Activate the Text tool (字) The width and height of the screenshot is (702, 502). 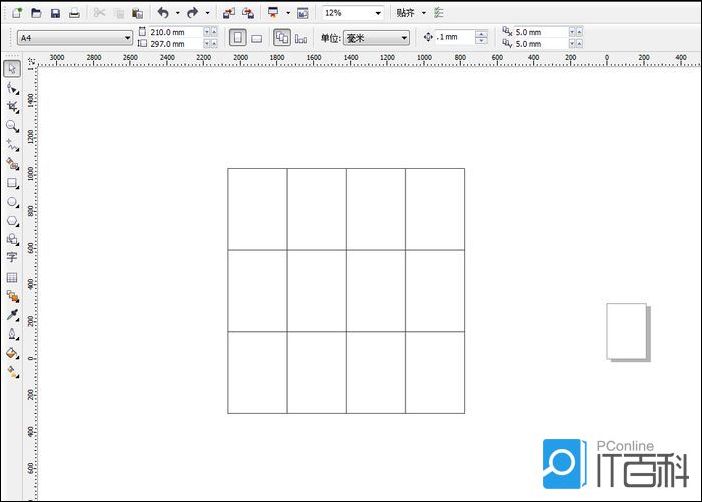coord(12,257)
